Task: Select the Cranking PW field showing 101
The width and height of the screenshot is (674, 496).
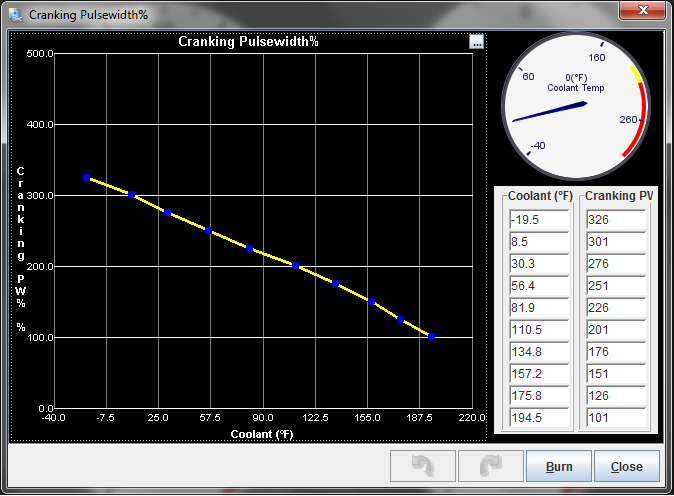Action: click(x=616, y=417)
